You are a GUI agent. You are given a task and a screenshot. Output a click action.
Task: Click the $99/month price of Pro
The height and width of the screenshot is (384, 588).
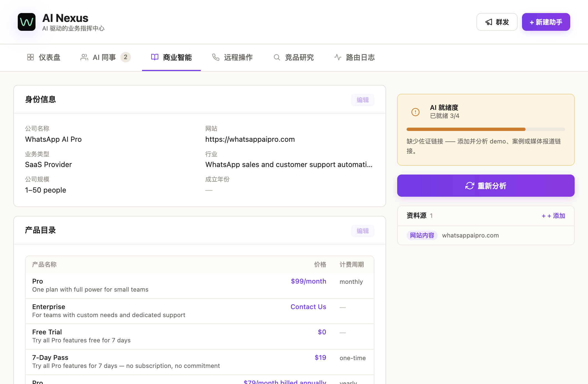pos(308,281)
